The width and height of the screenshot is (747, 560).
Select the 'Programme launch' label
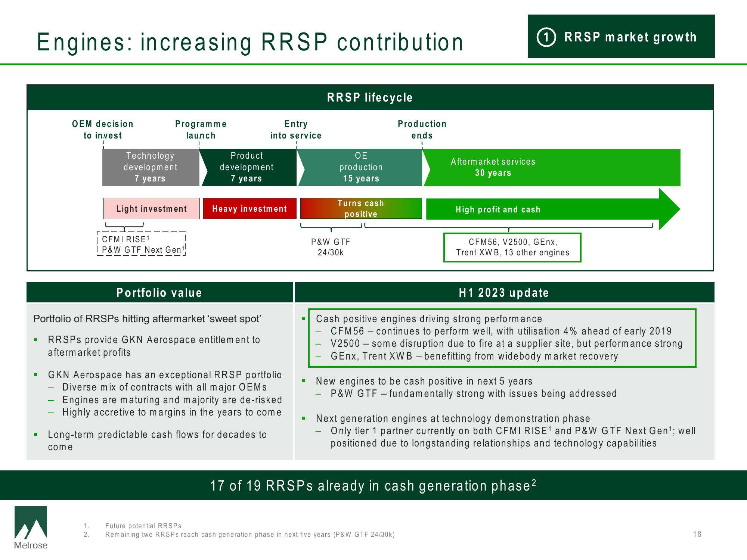point(201,130)
